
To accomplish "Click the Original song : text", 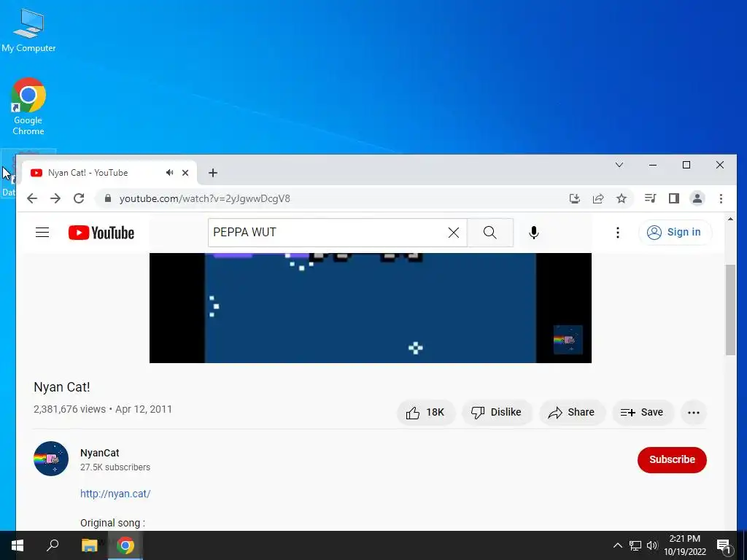I will 112,523.
